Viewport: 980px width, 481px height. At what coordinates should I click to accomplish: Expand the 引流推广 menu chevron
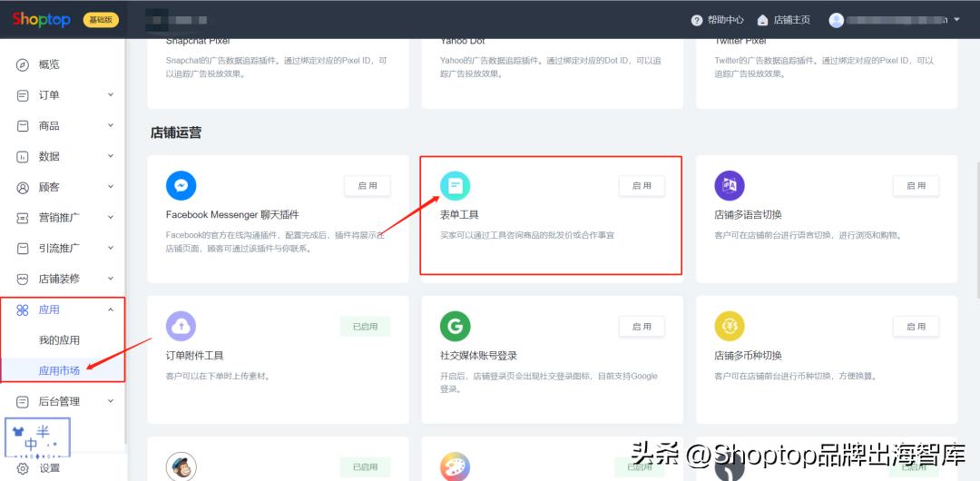(111, 249)
